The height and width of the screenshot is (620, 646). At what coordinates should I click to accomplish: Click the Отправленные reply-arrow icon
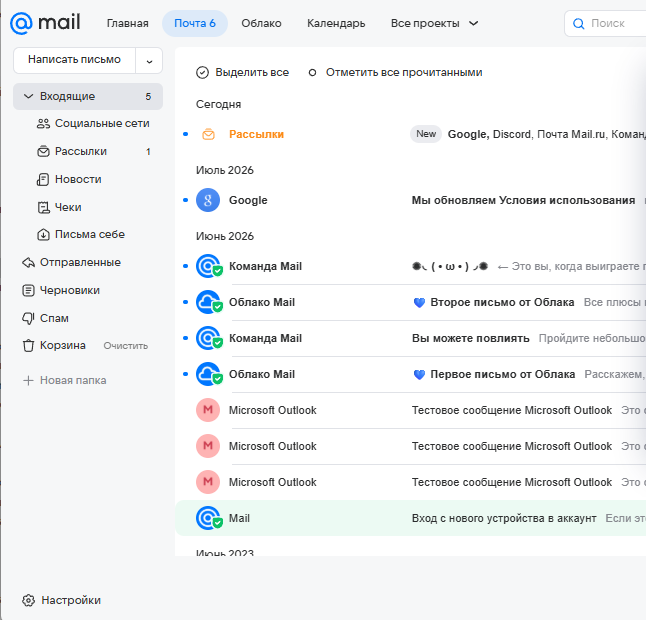tap(28, 262)
